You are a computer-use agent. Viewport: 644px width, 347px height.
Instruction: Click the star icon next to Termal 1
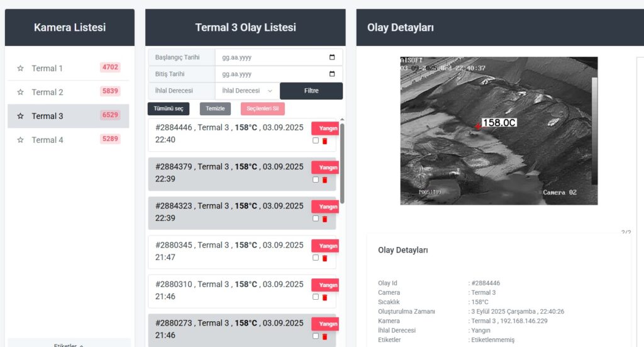[20, 68]
